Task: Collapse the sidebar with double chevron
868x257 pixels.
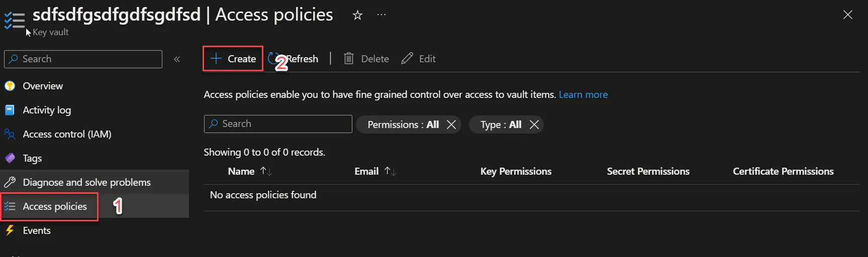Action: (177, 59)
